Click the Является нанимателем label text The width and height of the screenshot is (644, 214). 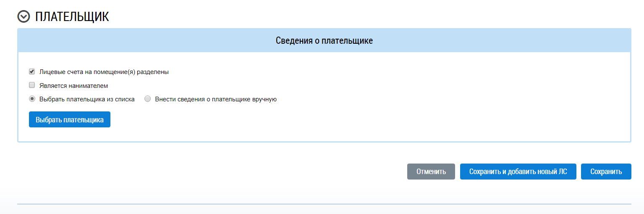point(73,86)
